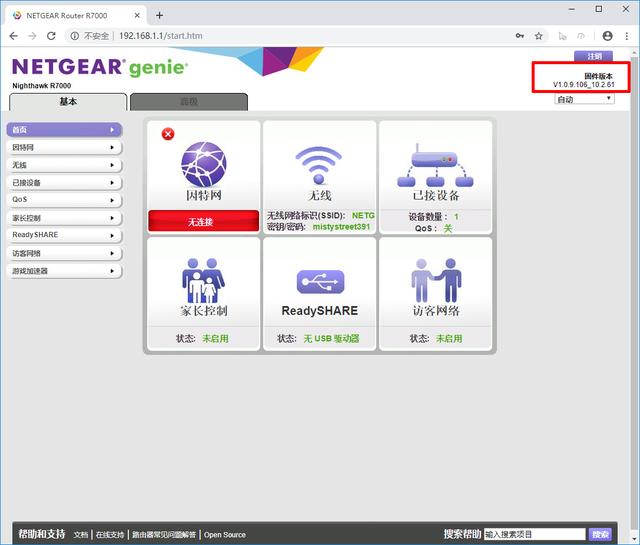Click the red 无连接 status button
The image size is (640, 545).
click(203, 221)
